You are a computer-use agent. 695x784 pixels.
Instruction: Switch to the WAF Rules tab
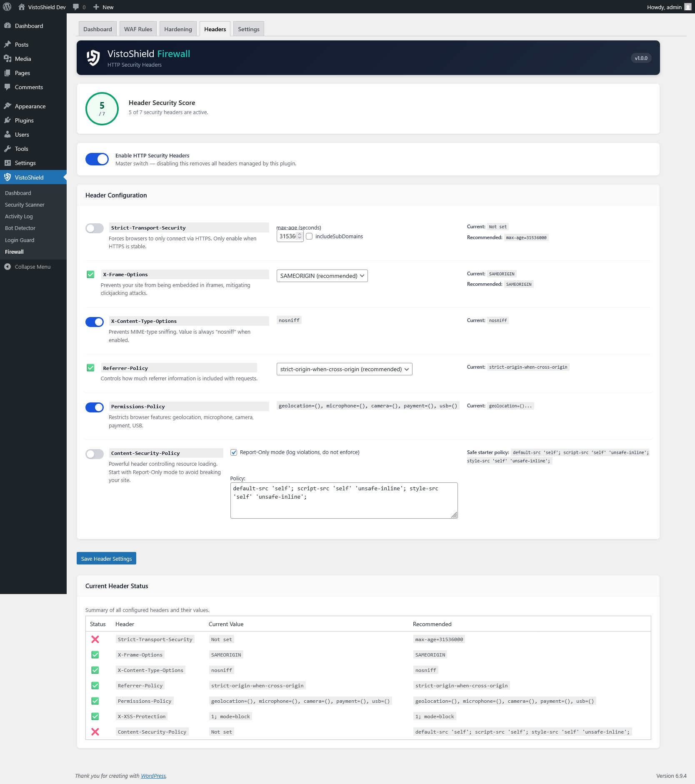click(x=137, y=29)
